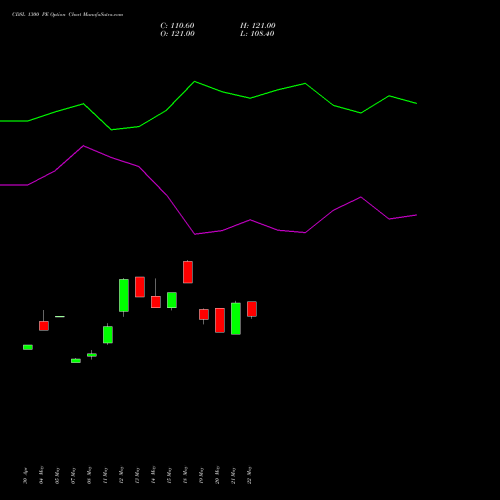Click the 22 May date label
The image size is (500, 500).
249,475
